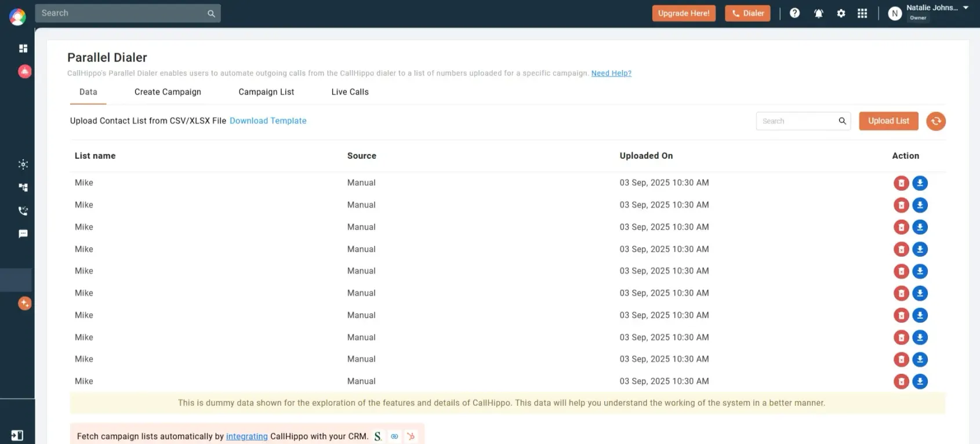The width and height of the screenshot is (980, 444).
Task: Open the apps grid launcher icon
Action: (862, 13)
